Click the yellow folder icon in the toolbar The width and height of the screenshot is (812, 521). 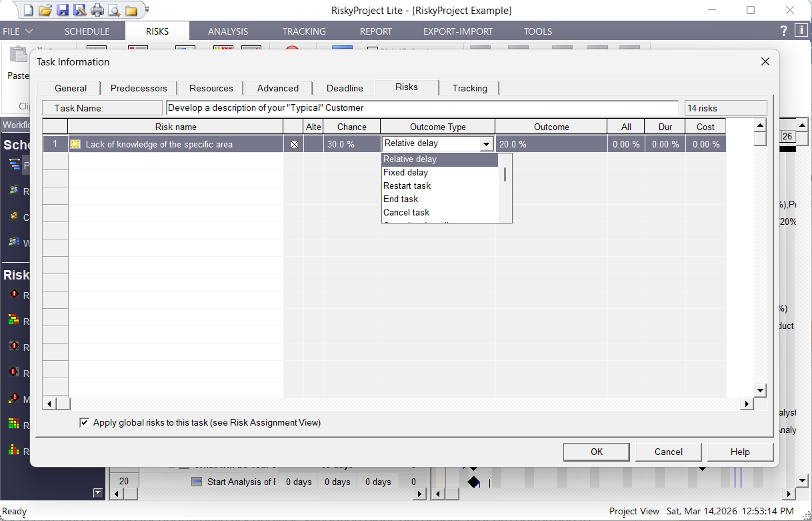tap(132, 9)
